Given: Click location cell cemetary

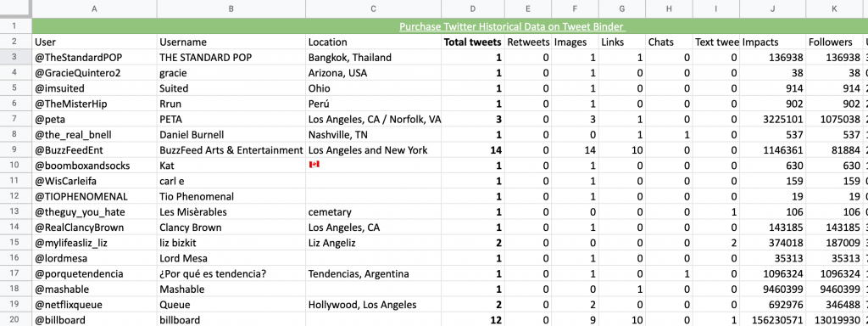Looking at the screenshot, I should [x=373, y=212].
